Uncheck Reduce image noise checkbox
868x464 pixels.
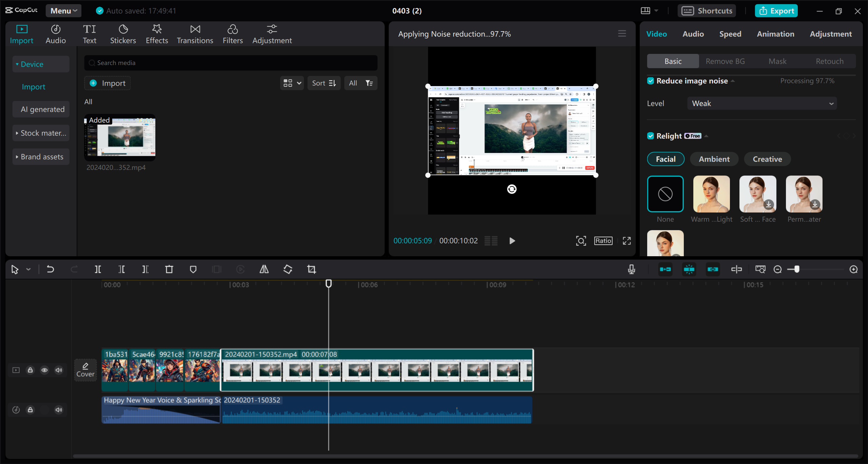[x=650, y=81]
